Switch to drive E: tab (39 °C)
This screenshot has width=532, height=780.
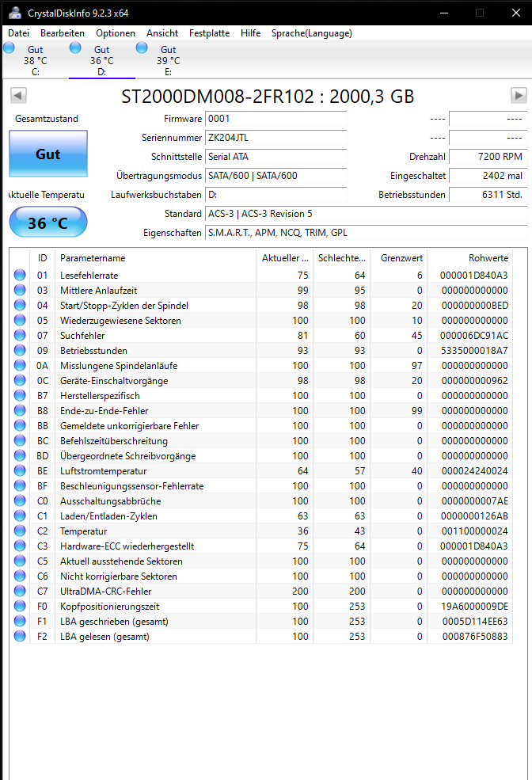[x=168, y=61]
